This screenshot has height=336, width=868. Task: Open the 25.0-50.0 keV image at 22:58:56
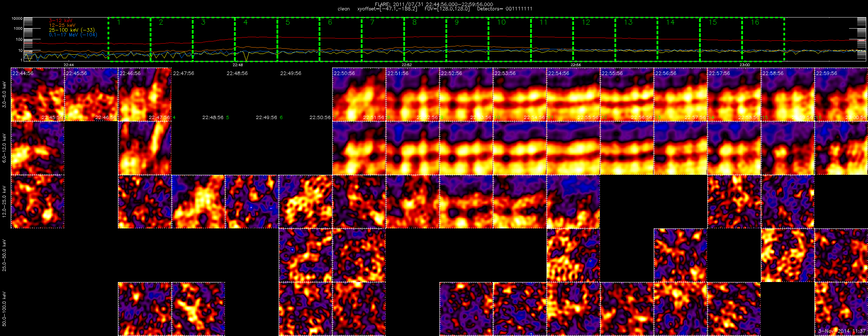788,255
